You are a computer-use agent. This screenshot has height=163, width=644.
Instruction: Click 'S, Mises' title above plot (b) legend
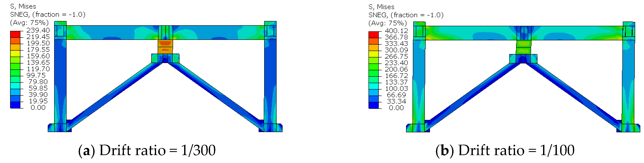382,7
